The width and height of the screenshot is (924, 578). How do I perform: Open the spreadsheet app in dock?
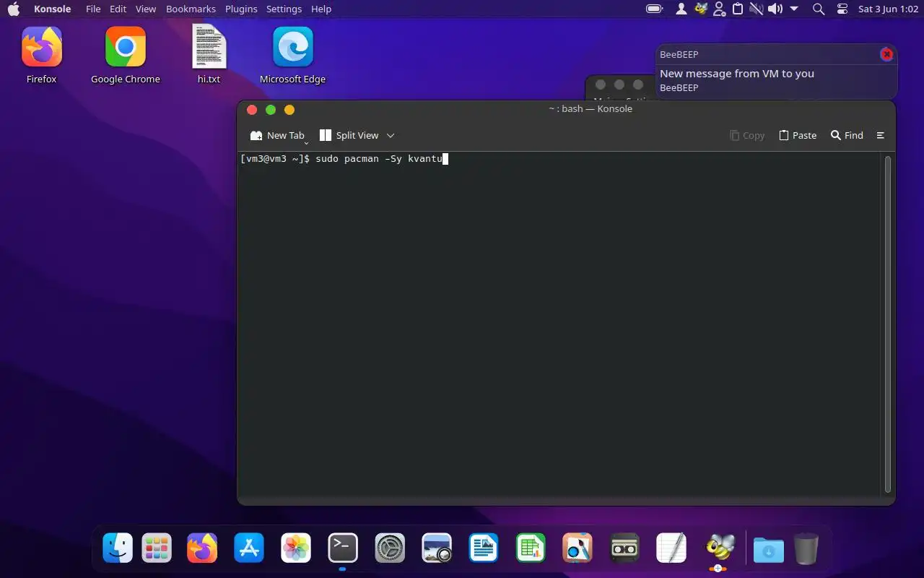click(531, 548)
